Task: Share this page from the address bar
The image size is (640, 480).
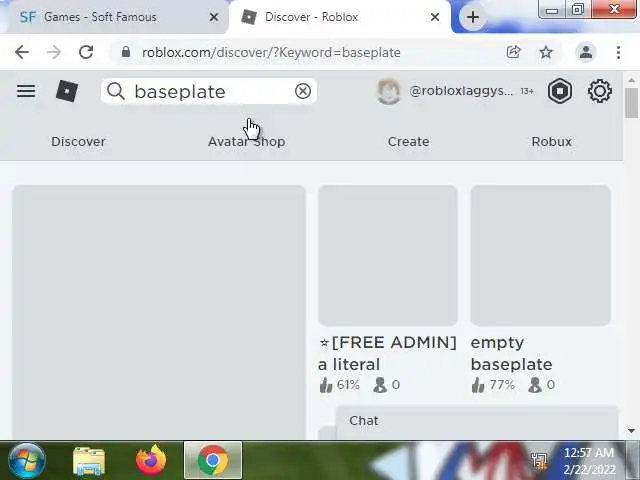Action: 513,52
